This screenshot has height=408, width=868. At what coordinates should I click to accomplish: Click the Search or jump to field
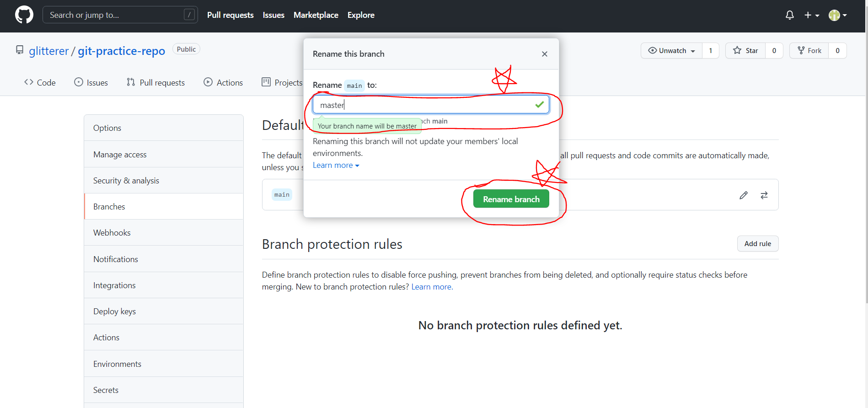pyautogui.click(x=120, y=15)
